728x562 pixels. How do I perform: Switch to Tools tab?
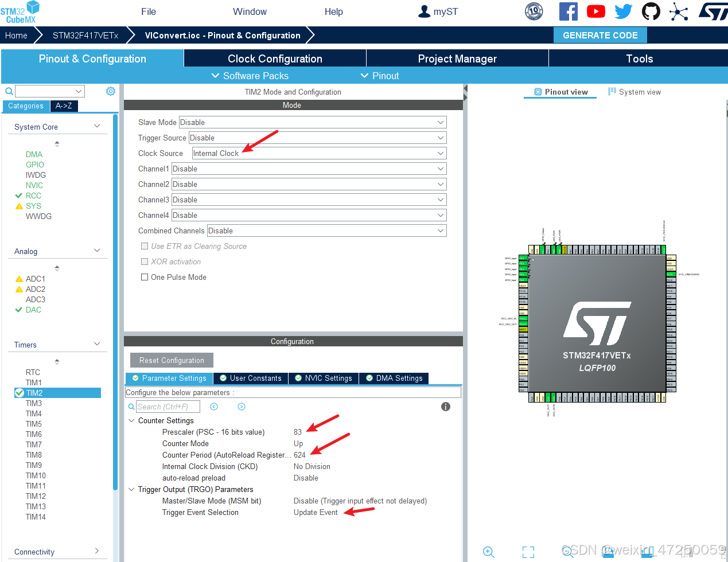[x=639, y=58]
